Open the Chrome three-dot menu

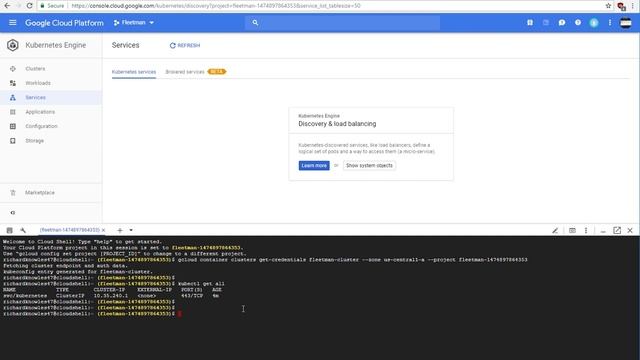633,6
